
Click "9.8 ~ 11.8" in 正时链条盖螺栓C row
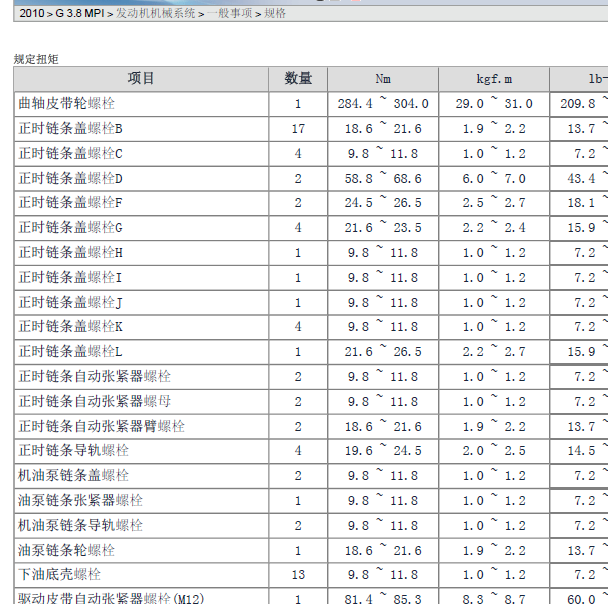pos(383,154)
